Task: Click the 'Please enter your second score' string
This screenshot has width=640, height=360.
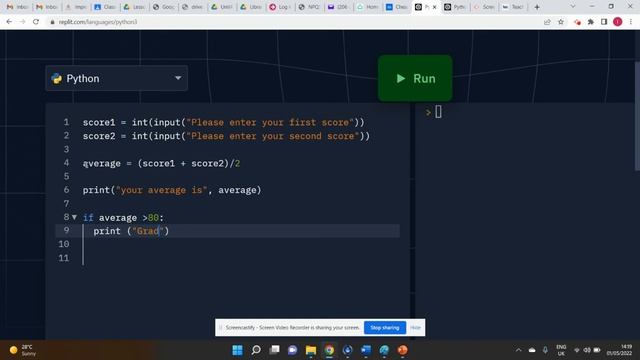Action: pyautogui.click(x=273, y=136)
